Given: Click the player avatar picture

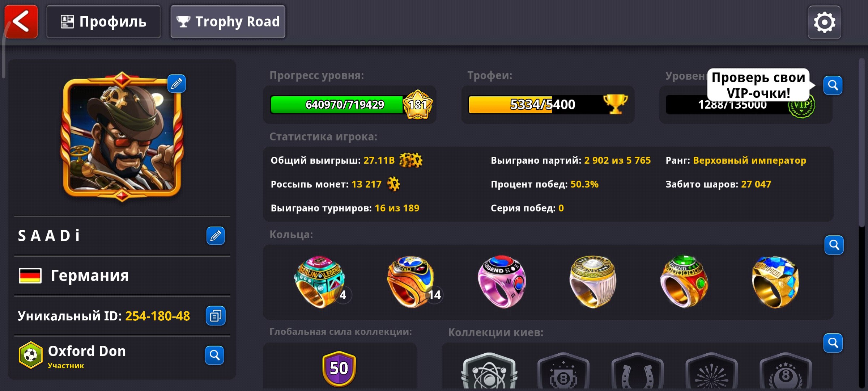Looking at the screenshot, I should pos(122,136).
